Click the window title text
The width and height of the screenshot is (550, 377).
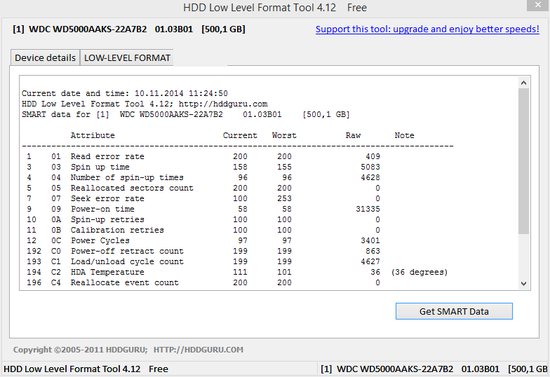275,7
